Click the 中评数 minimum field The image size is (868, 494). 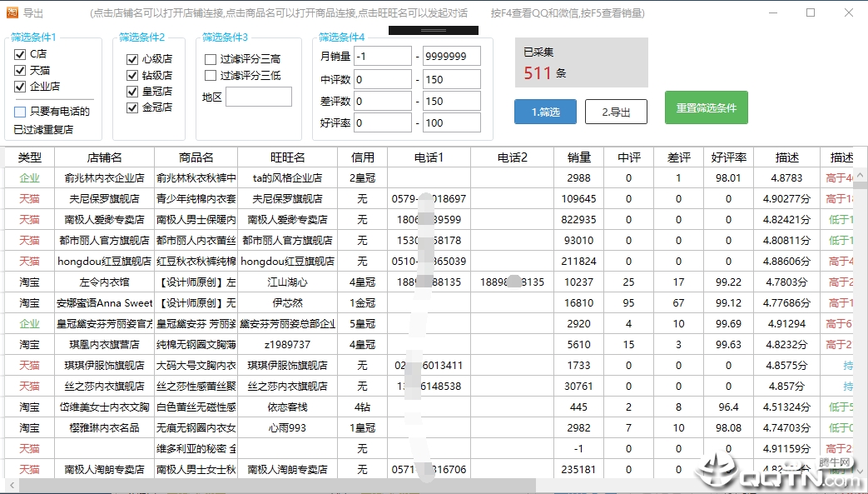383,79
